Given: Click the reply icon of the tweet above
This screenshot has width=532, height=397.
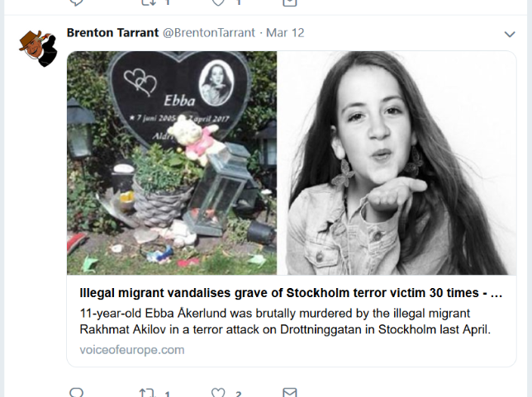Looking at the screenshot, I should (x=76, y=2).
